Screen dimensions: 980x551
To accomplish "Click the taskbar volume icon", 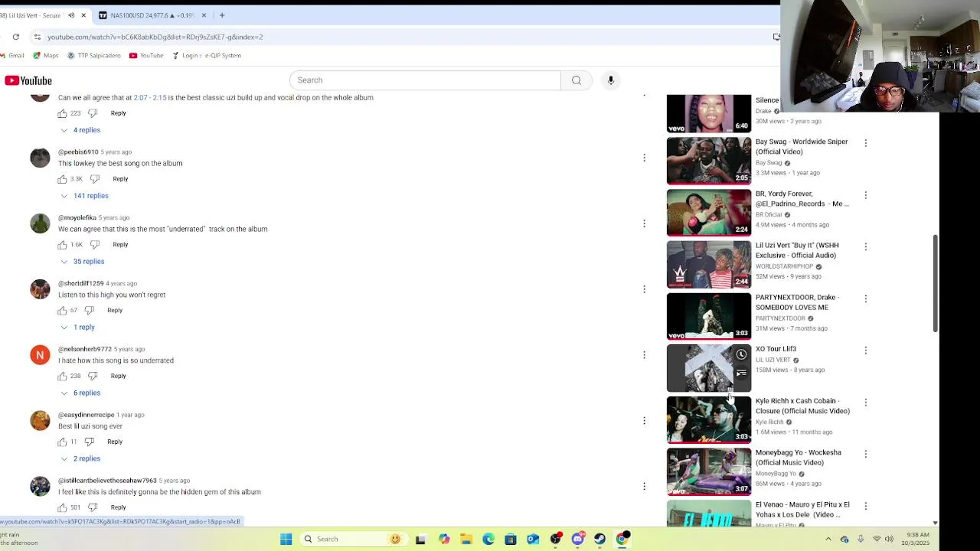I will pyautogui.click(x=889, y=539).
